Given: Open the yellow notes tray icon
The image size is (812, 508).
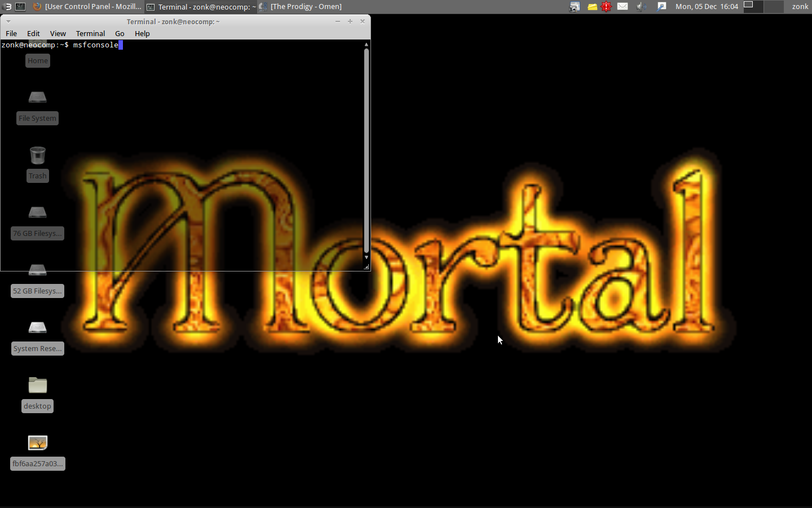Looking at the screenshot, I should coord(592,7).
